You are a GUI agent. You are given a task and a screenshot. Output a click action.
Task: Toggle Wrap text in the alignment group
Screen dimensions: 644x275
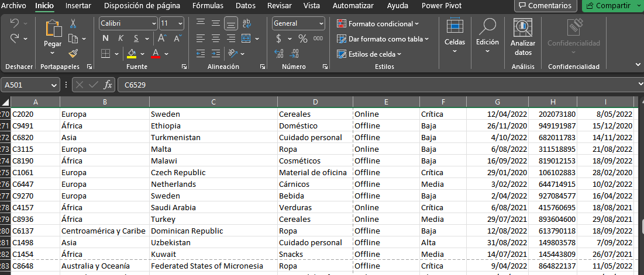point(246,23)
